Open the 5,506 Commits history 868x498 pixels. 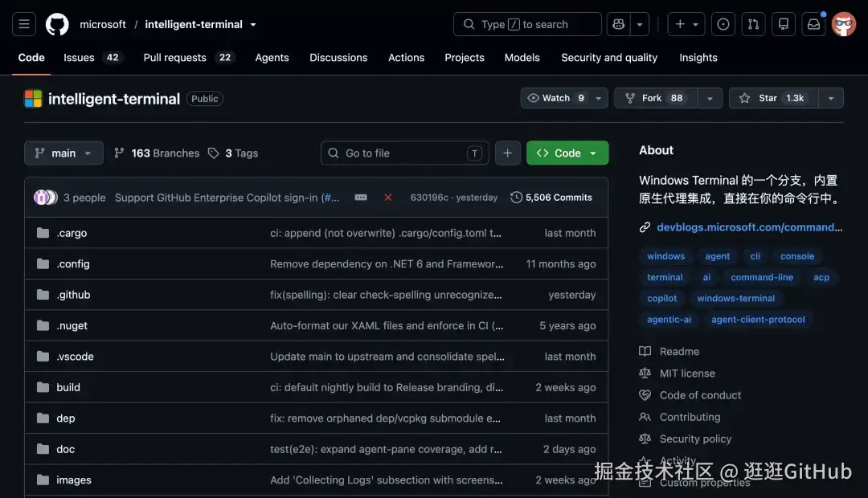click(551, 198)
